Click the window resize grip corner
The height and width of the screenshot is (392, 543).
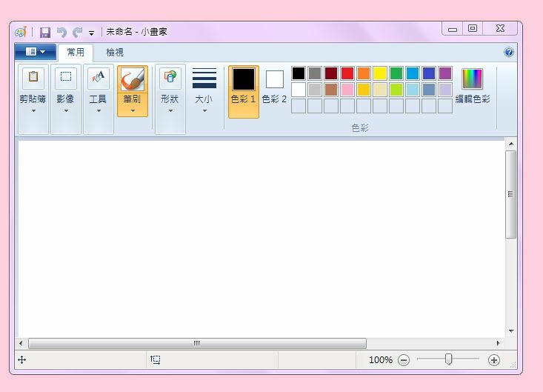pos(513,365)
